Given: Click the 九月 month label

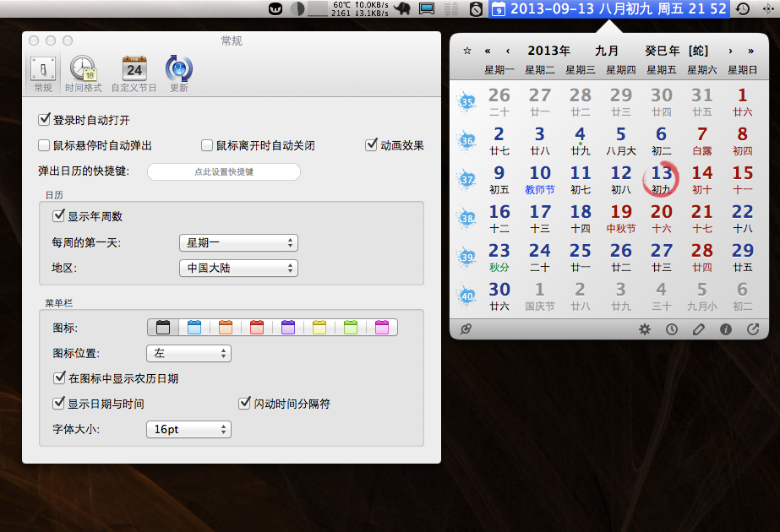Looking at the screenshot, I should [607, 51].
